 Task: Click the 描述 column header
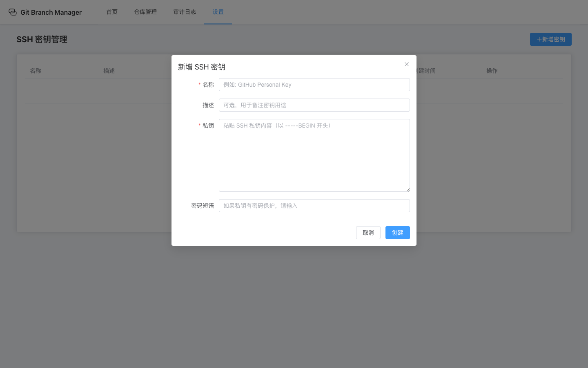[109, 70]
